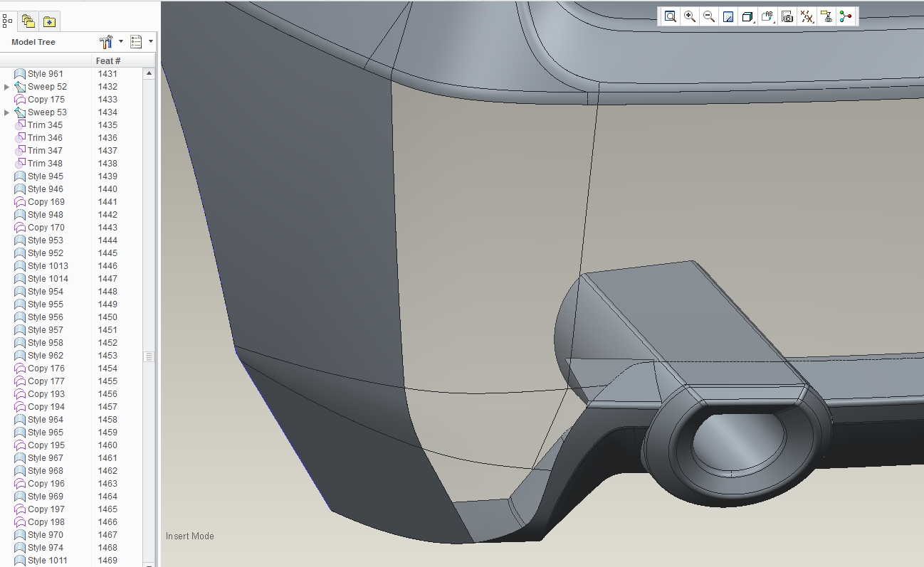Image resolution: width=924 pixels, height=567 pixels.
Task: Click the Refit view icon
Action: [670, 16]
